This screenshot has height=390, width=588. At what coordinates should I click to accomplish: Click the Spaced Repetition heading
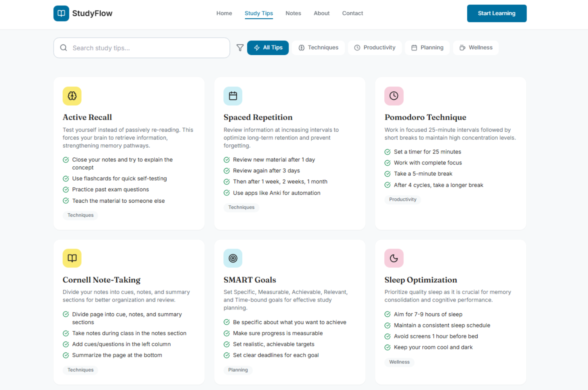[x=258, y=117]
